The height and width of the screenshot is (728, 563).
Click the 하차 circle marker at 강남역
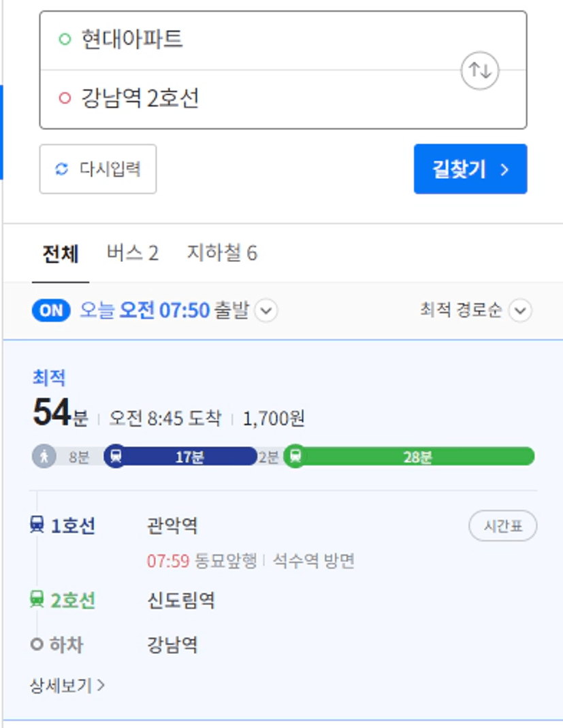37,645
